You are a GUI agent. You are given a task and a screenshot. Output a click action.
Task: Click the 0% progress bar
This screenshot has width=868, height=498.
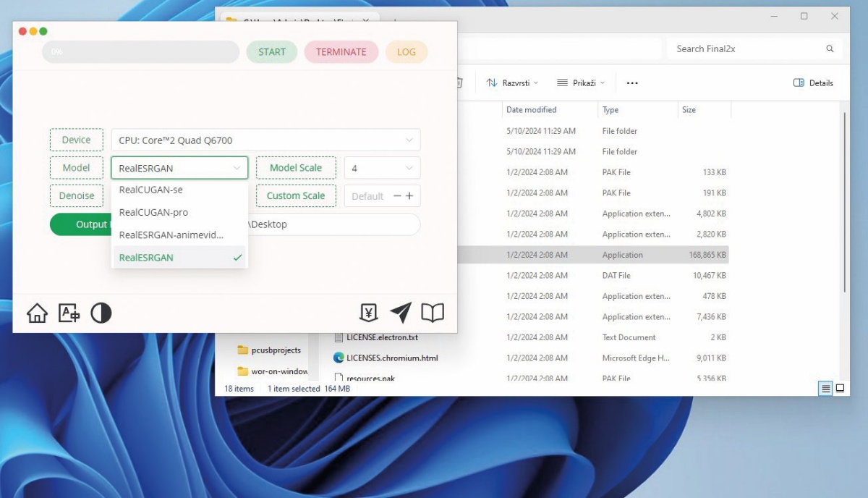click(140, 52)
